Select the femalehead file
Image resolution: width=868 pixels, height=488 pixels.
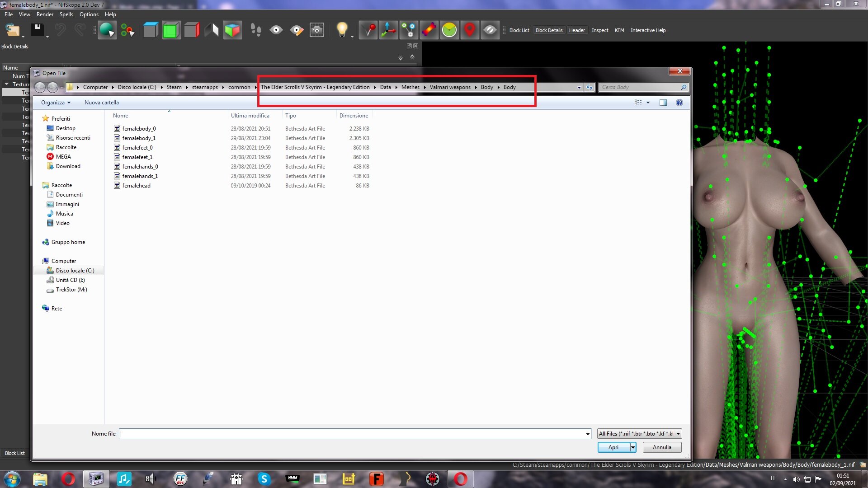(136, 186)
